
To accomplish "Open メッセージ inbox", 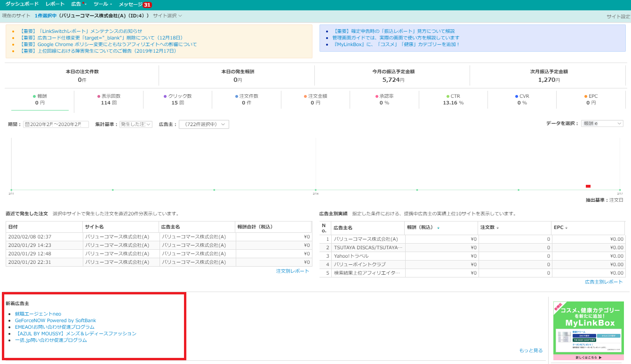I will click(130, 4).
